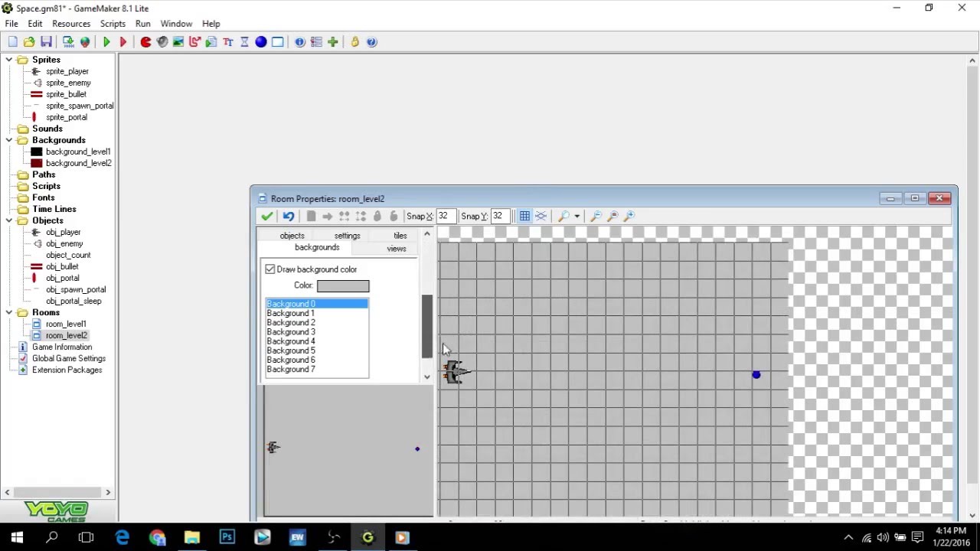
Task: Lock all instances in the room
Action: click(x=377, y=217)
